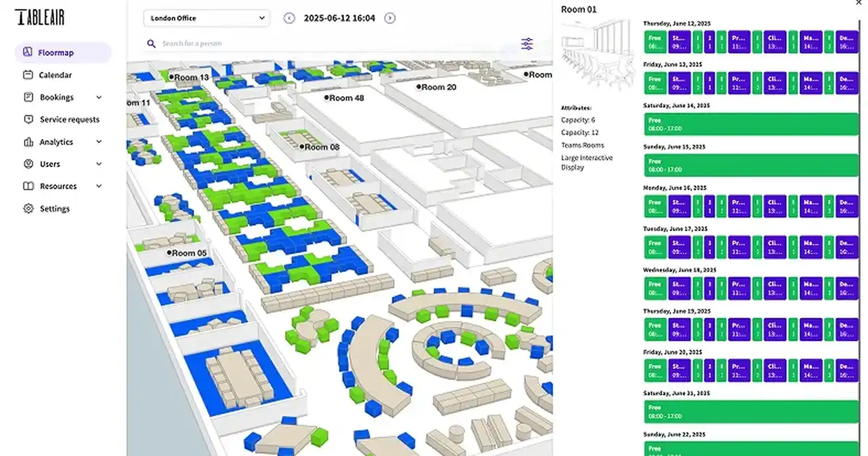
Task: Advance time with the right arrow
Action: tap(390, 18)
